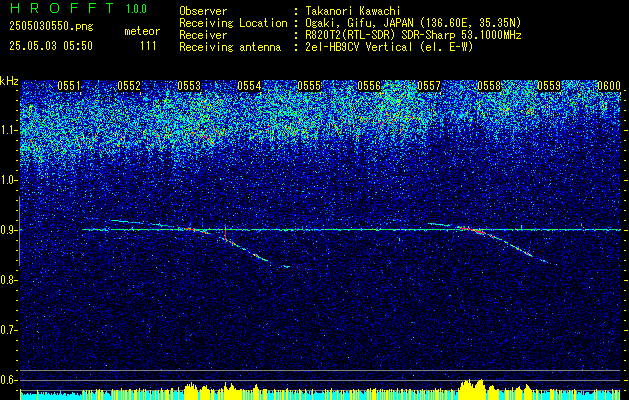Click the 1.1 kHz axis label

click(x=9, y=130)
